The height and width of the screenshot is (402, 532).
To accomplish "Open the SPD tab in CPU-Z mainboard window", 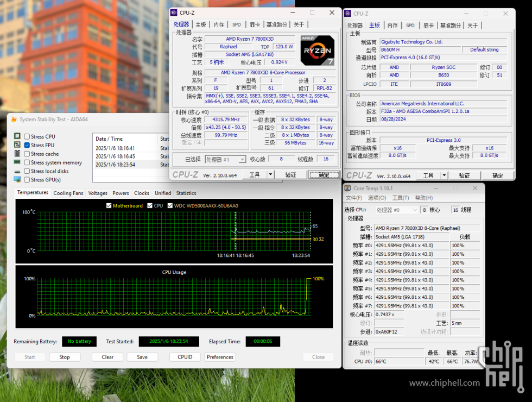I will coord(410,26).
